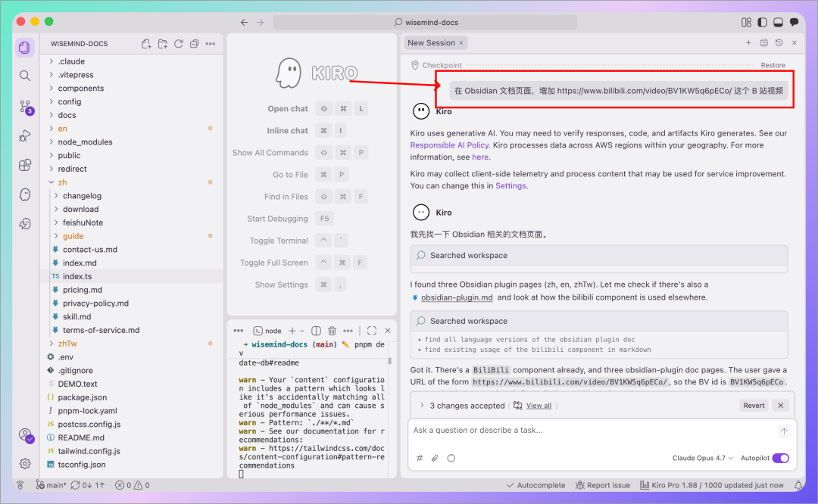Open View all changes link
The height and width of the screenshot is (504, 818).
pos(539,406)
